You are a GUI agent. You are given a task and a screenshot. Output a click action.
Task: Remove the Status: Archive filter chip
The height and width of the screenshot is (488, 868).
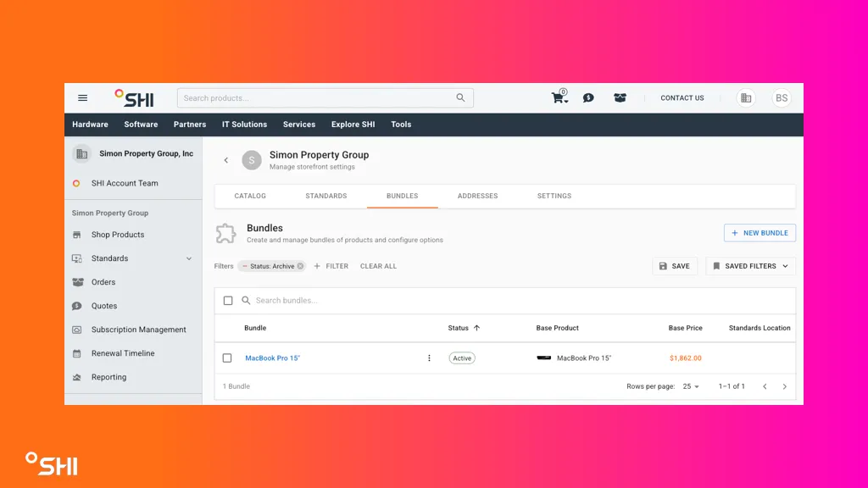point(301,266)
